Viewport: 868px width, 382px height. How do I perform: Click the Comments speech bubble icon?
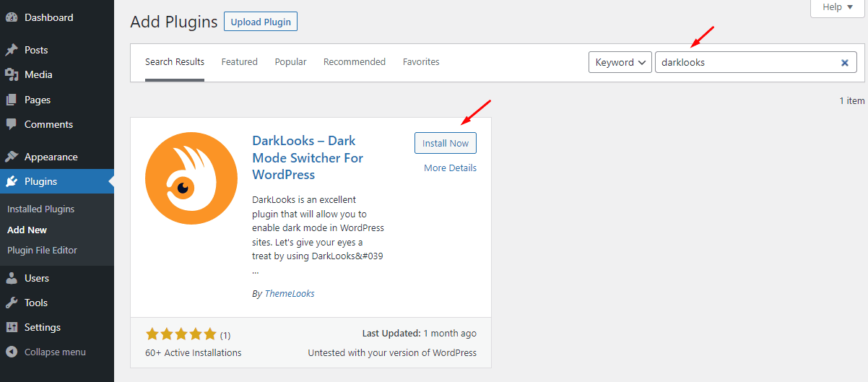pos(12,124)
